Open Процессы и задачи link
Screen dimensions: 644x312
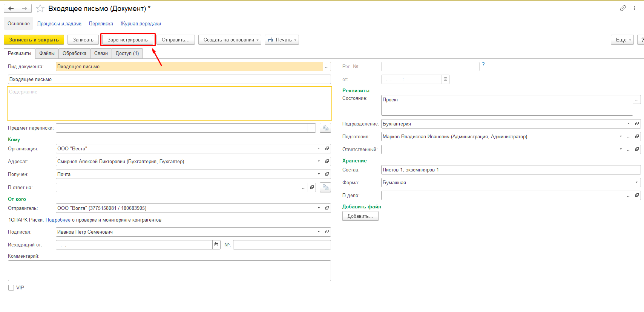click(x=59, y=23)
